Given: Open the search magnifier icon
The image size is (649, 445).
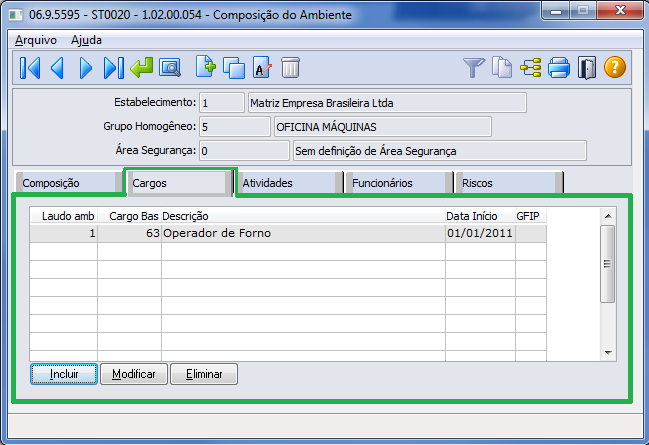Looking at the screenshot, I should (170, 68).
